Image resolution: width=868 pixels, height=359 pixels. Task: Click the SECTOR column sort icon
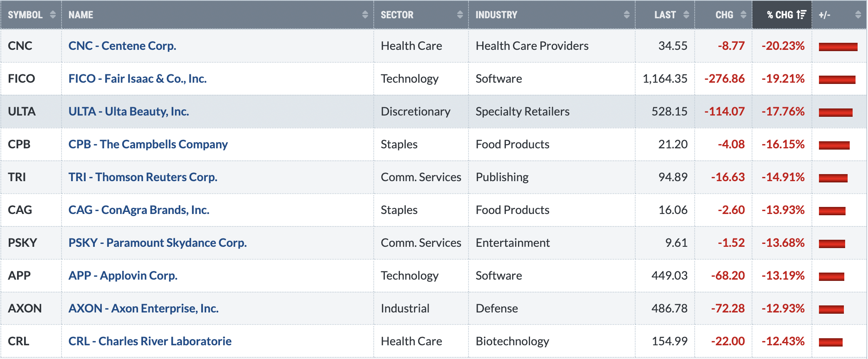coord(460,15)
